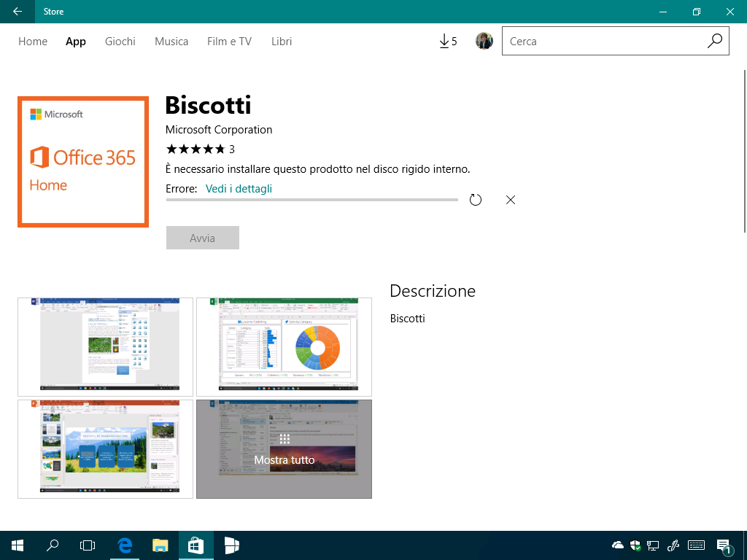Viewport: 747px width, 560px height.
Task: Restore down the Store window
Action: tap(697, 12)
